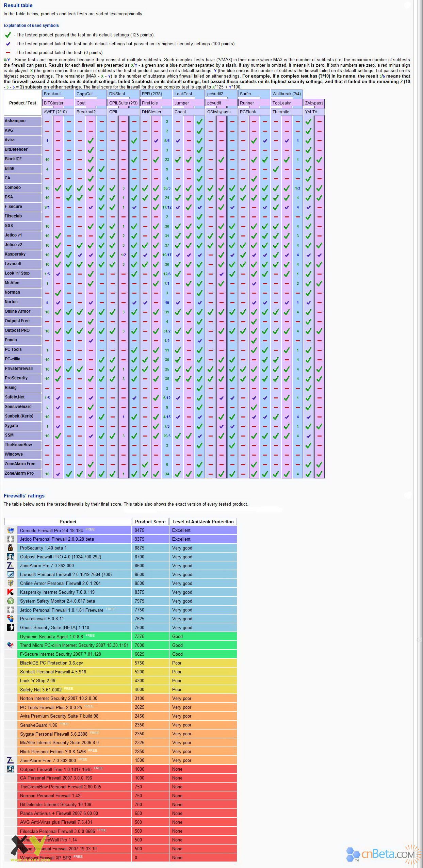
Task: Click the Kaspersky row label in the result table
Action: point(22,254)
